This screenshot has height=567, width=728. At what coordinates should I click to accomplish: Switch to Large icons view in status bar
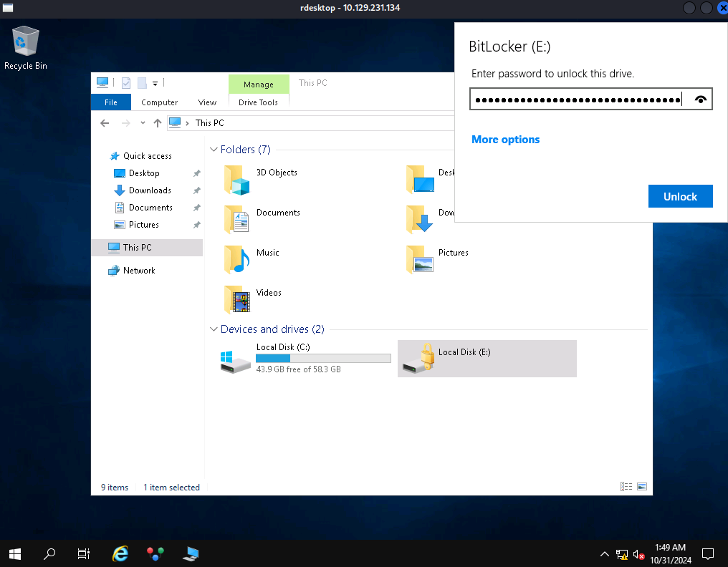tap(641, 486)
